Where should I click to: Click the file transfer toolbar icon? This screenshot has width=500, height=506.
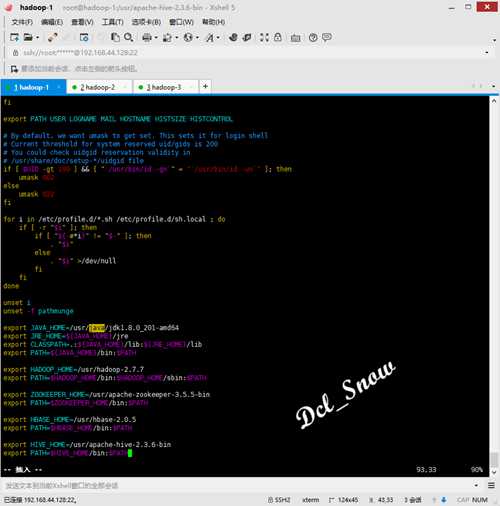(167, 38)
